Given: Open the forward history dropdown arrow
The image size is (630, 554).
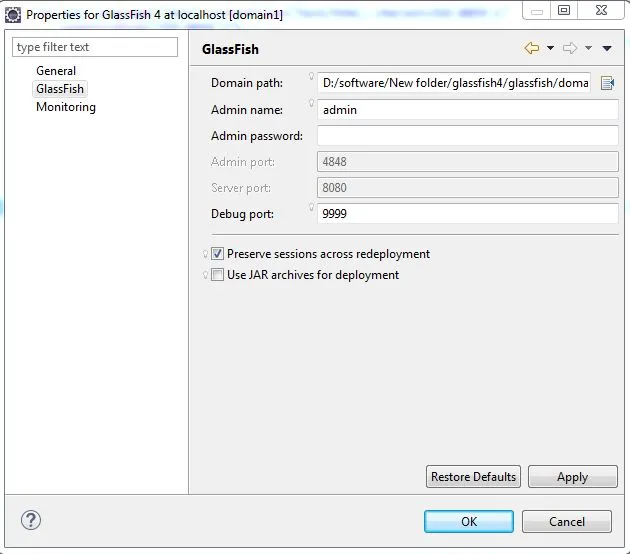Looking at the screenshot, I should pyautogui.click(x=588, y=48).
